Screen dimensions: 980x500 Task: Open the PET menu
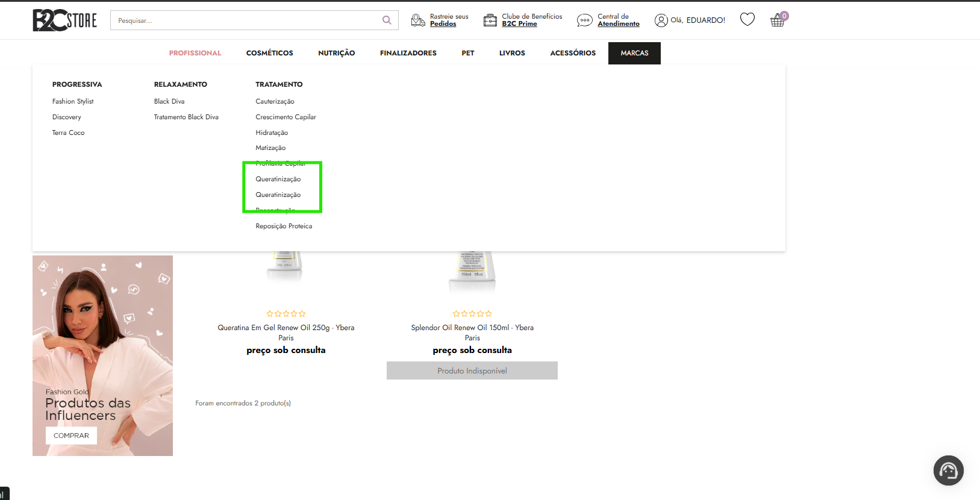(468, 53)
